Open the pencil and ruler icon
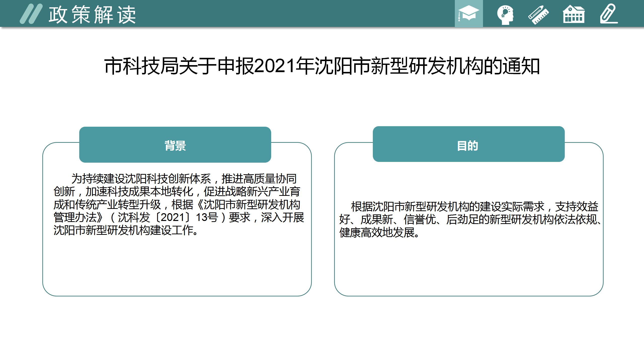The width and height of the screenshot is (644, 362). 538,15
